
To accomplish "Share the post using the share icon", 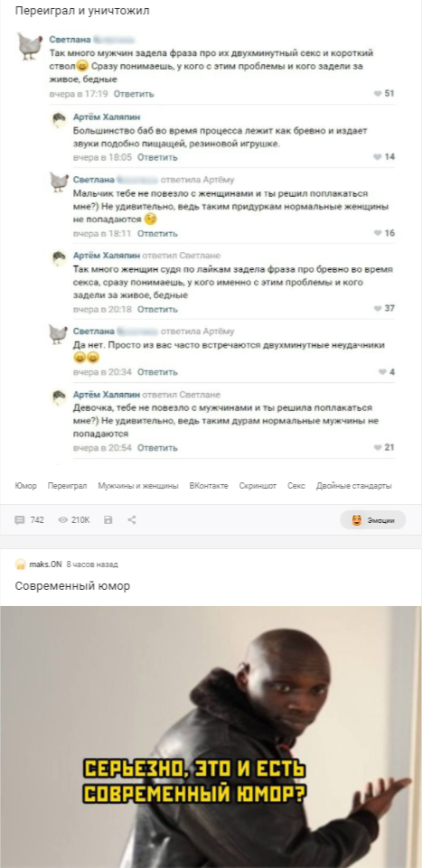I will [132, 519].
